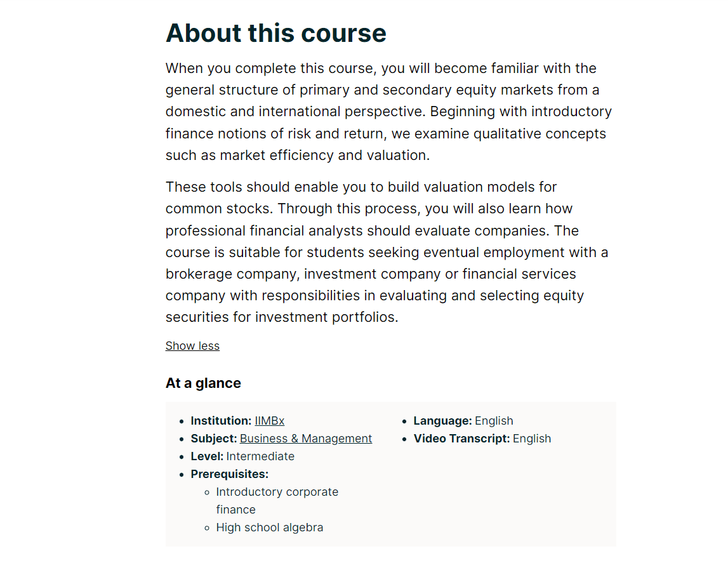The height and width of the screenshot is (570, 728).
Task: Click the bullet before Language
Action: tap(404, 421)
